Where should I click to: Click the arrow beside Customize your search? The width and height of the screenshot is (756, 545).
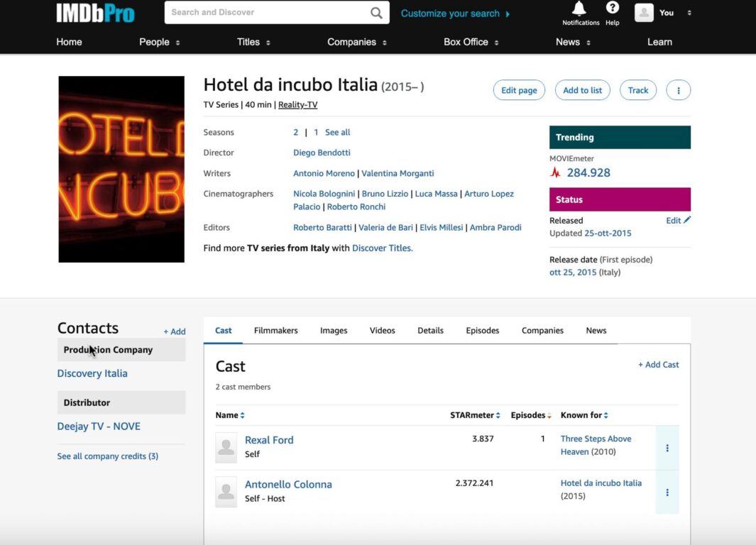pos(508,14)
